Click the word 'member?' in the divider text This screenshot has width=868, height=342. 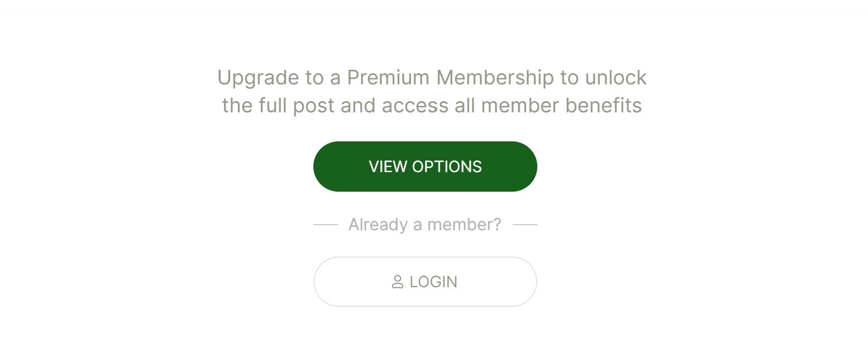point(464,225)
